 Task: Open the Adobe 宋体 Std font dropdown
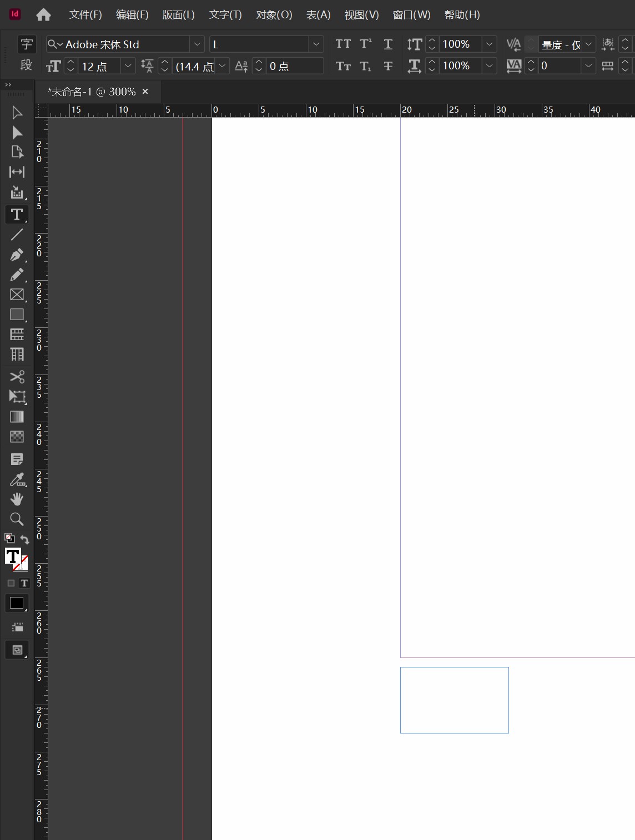coord(197,44)
